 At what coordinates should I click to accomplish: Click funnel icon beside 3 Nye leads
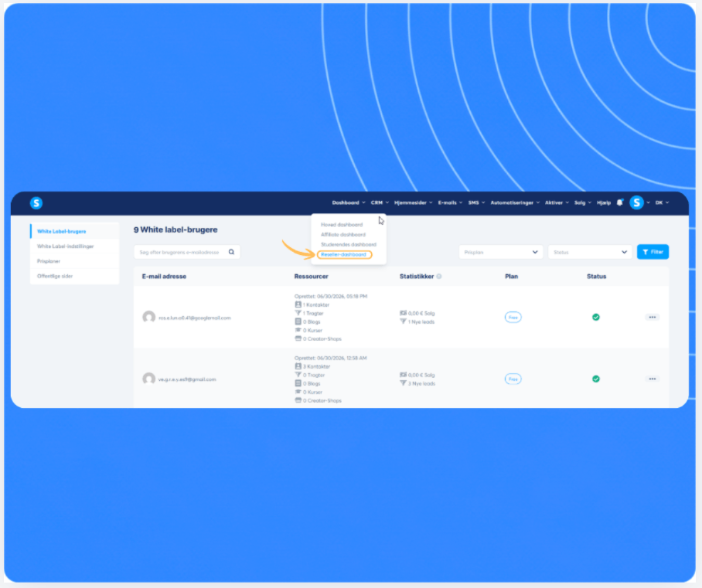point(403,383)
